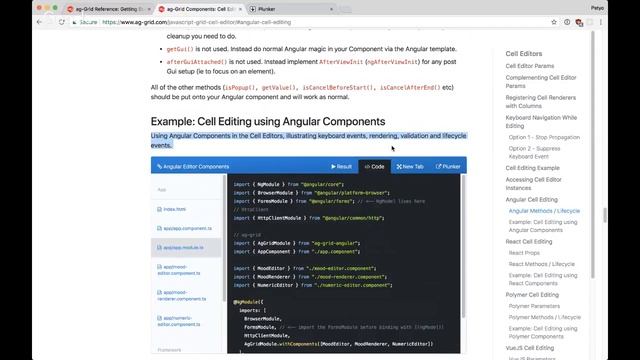Close the Plunker browser tab
Image resolution: width=640 pixels, height=360 pixels.
tap(331, 9)
